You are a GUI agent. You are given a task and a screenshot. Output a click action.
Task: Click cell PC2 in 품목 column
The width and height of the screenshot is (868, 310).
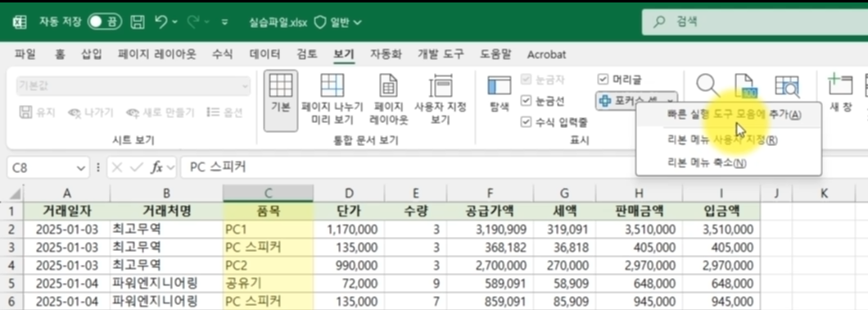tap(268, 265)
